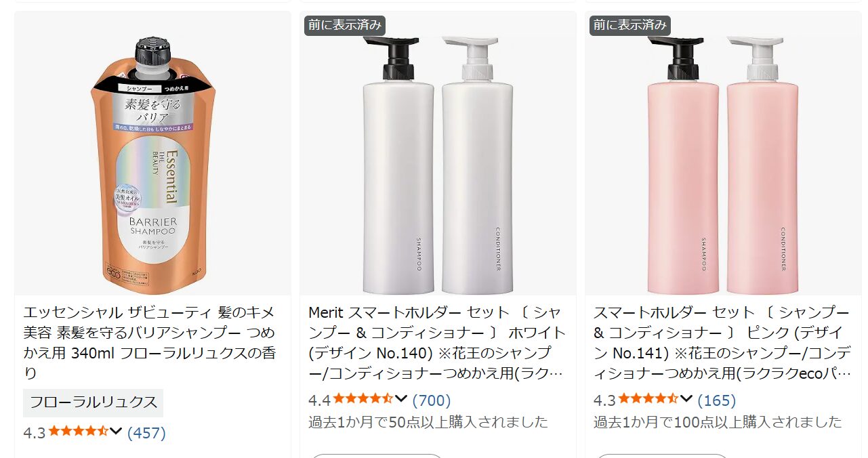Expand rating chevron next to 4.3 Essential shampoo

[x=116, y=431]
